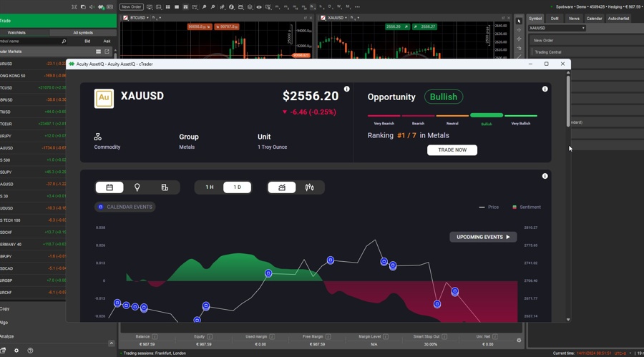Select the calendar events view icon
This screenshot has width=644, height=357.
pyautogui.click(x=109, y=187)
